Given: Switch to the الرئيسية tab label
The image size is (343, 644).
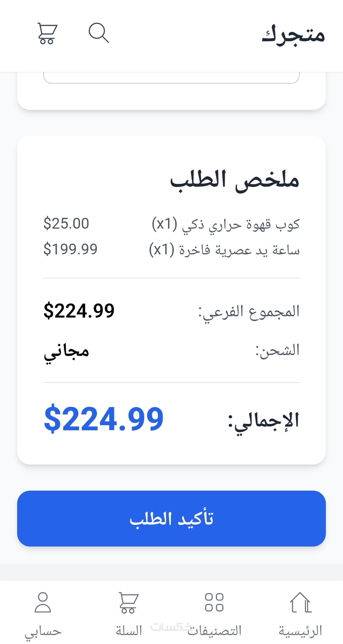Looking at the screenshot, I should pyautogui.click(x=300, y=631).
